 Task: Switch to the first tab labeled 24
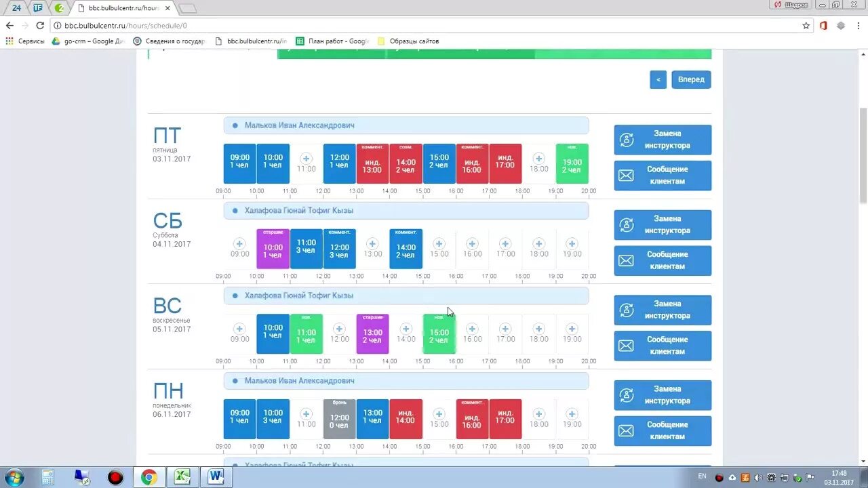(x=16, y=8)
